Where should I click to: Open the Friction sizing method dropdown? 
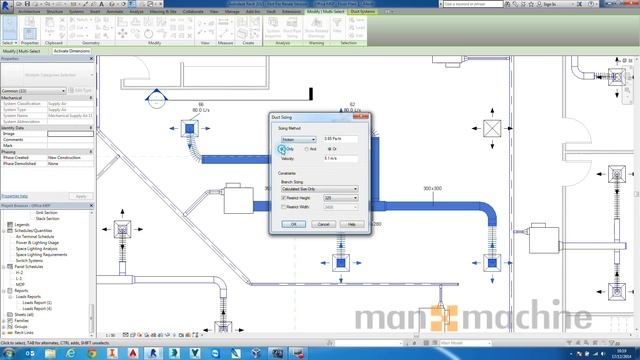(298, 140)
